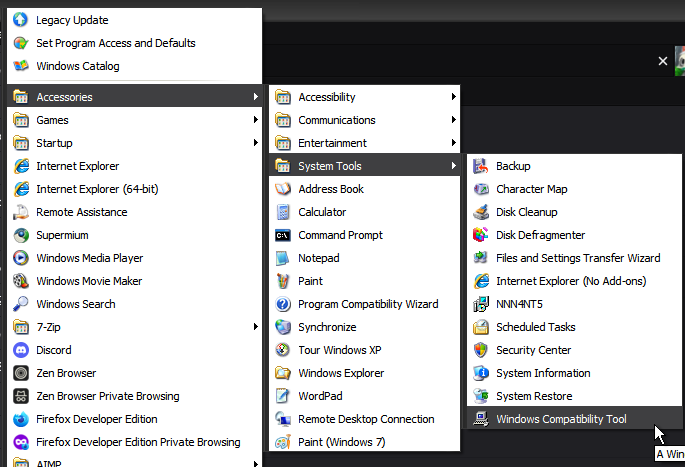The height and width of the screenshot is (467, 685).
Task: Open Windows Explorer from Accessories
Action: 364,373
